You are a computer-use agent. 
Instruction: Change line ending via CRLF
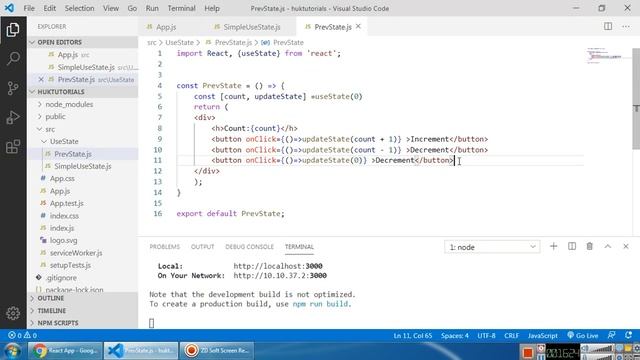coord(511,335)
